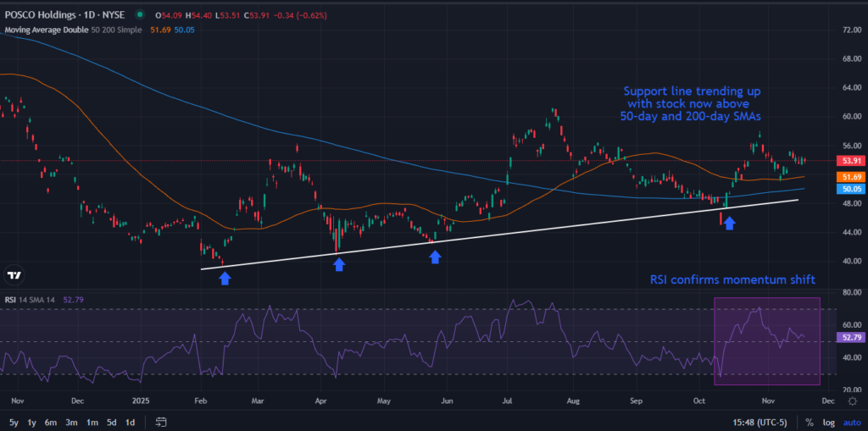Toggle log scale mode

(826, 422)
